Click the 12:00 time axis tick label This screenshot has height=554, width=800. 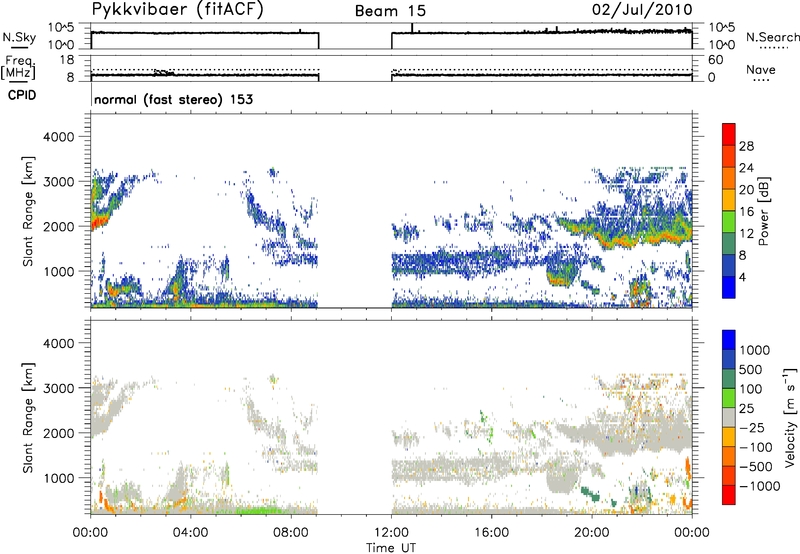(391, 533)
